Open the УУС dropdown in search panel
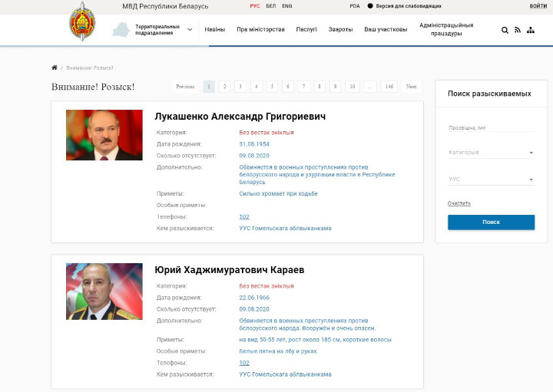 point(491,180)
